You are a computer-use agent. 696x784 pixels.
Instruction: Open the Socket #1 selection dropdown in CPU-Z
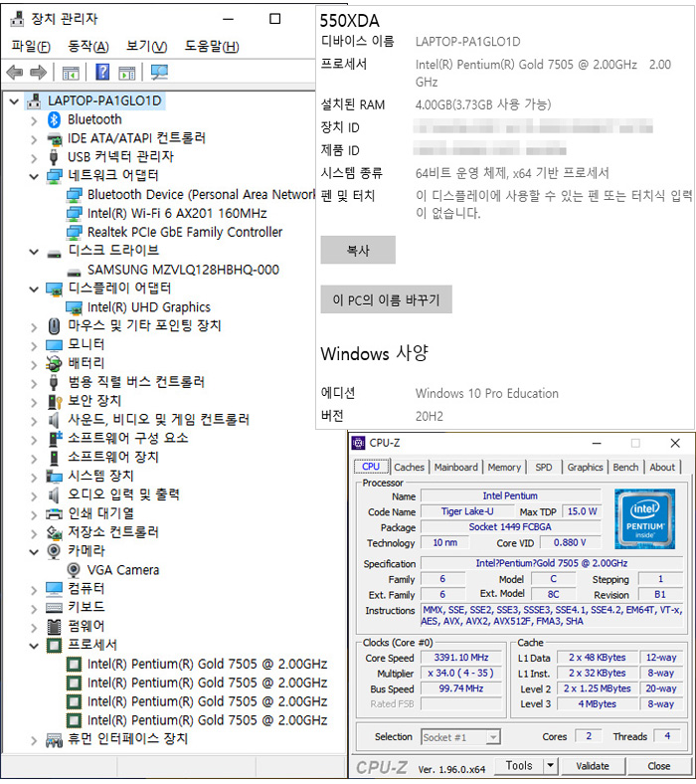tap(493, 737)
